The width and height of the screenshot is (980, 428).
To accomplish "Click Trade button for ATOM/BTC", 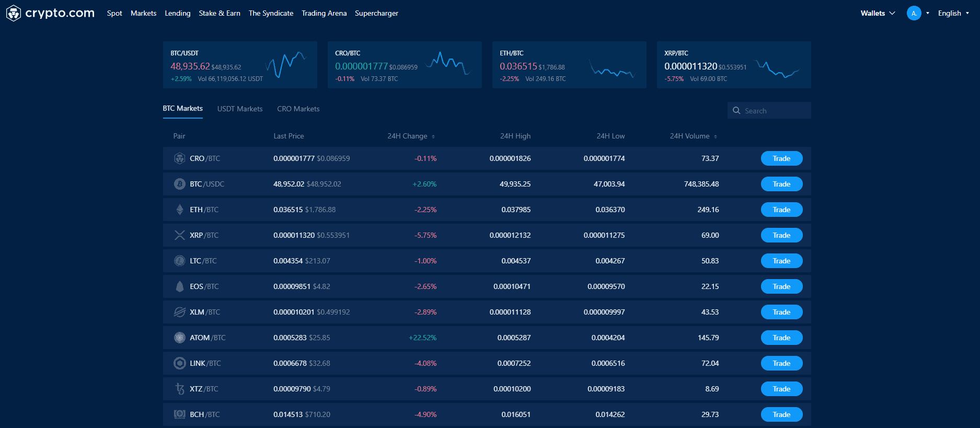I will (781, 338).
